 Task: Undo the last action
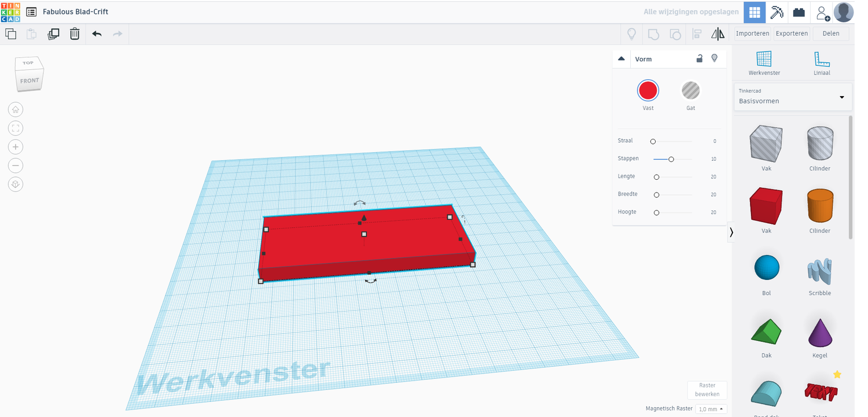click(x=97, y=34)
